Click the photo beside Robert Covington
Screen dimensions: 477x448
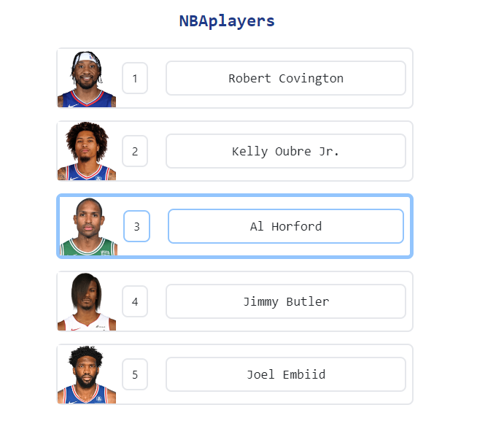click(87, 79)
